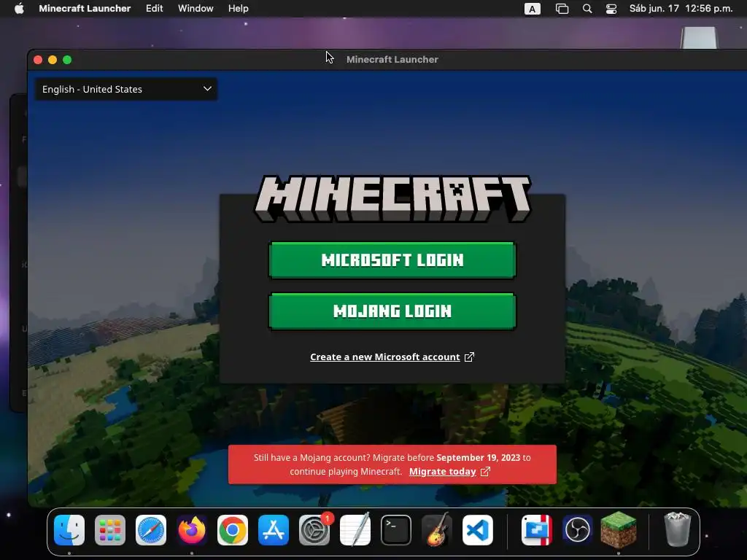The width and height of the screenshot is (747, 560).
Task: Open GarageBand from the Dock
Action: tap(437, 530)
